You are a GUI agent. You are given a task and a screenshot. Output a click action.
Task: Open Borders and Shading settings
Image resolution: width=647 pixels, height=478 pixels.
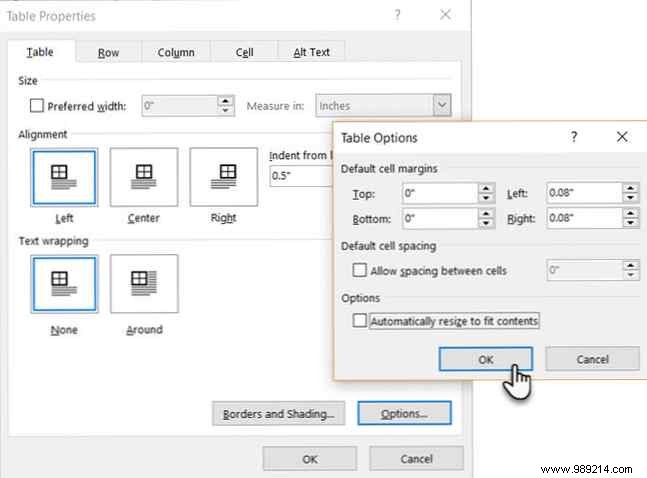pyautogui.click(x=279, y=413)
